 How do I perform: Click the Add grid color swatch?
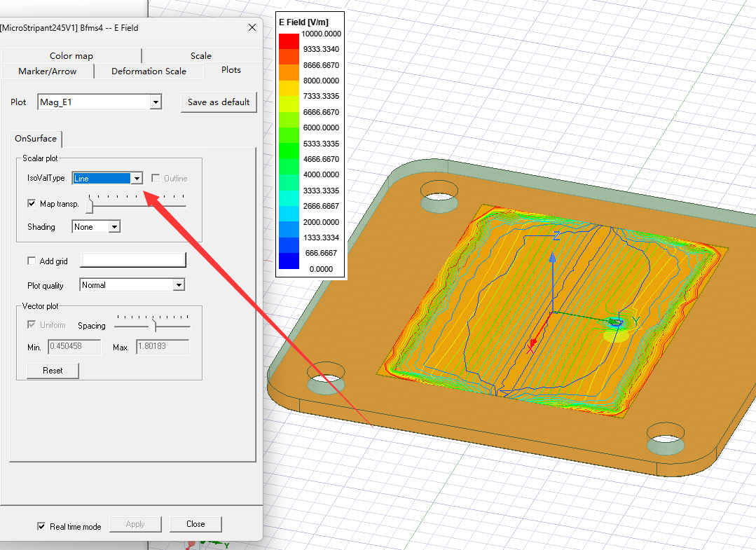(133, 261)
